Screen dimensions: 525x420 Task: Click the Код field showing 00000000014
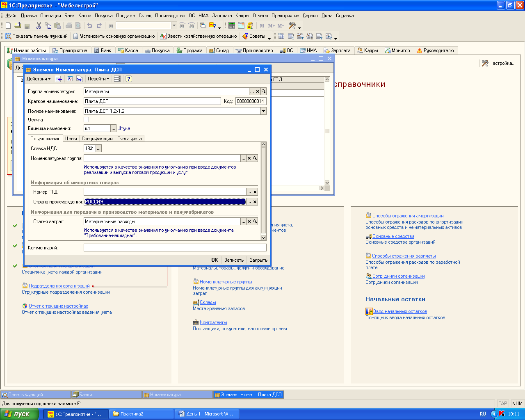251,101
